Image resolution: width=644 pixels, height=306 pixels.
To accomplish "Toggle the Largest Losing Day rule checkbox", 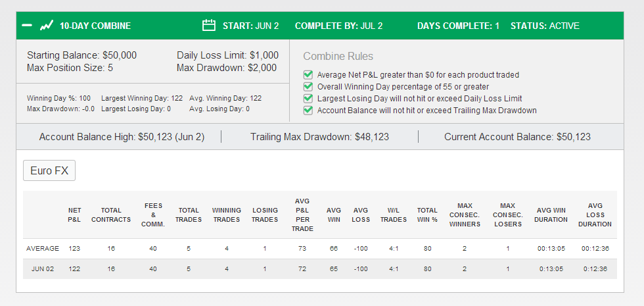I will (x=308, y=99).
